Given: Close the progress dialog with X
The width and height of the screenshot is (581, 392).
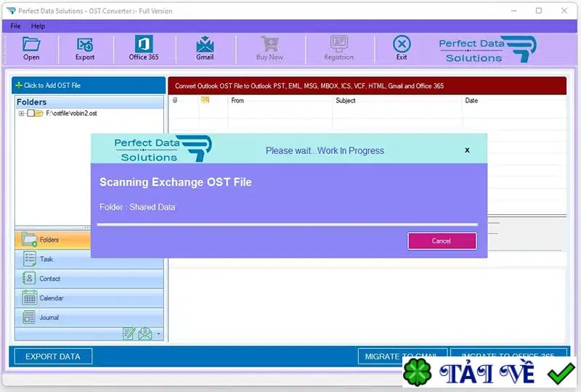Looking at the screenshot, I should tap(467, 150).
